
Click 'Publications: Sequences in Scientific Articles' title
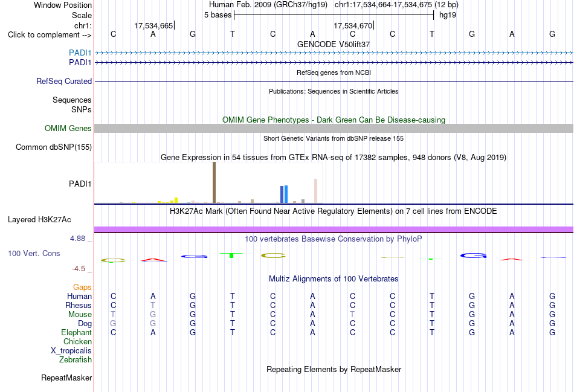click(x=334, y=91)
